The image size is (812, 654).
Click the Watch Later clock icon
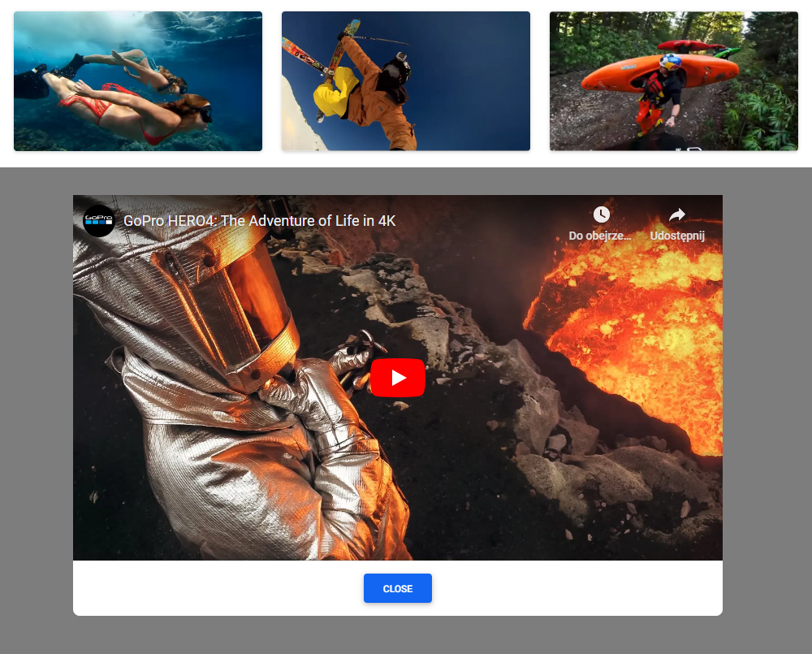click(x=601, y=214)
